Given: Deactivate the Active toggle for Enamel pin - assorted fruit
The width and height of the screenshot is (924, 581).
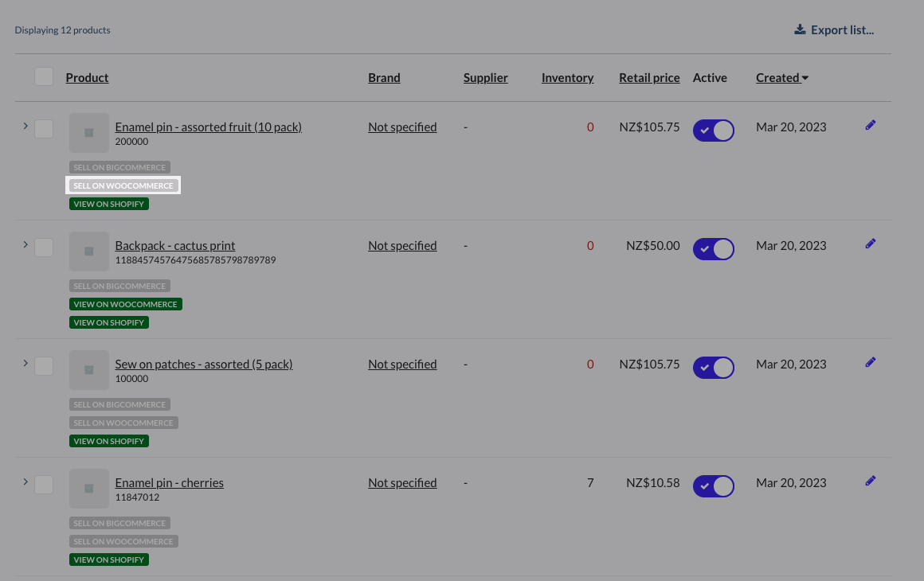Looking at the screenshot, I should tap(713, 130).
